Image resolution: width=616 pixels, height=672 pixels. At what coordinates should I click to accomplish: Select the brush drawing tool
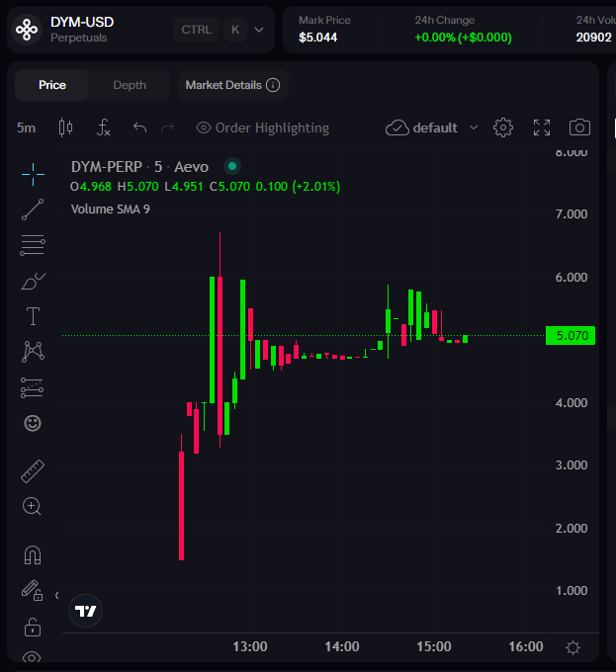(33, 281)
